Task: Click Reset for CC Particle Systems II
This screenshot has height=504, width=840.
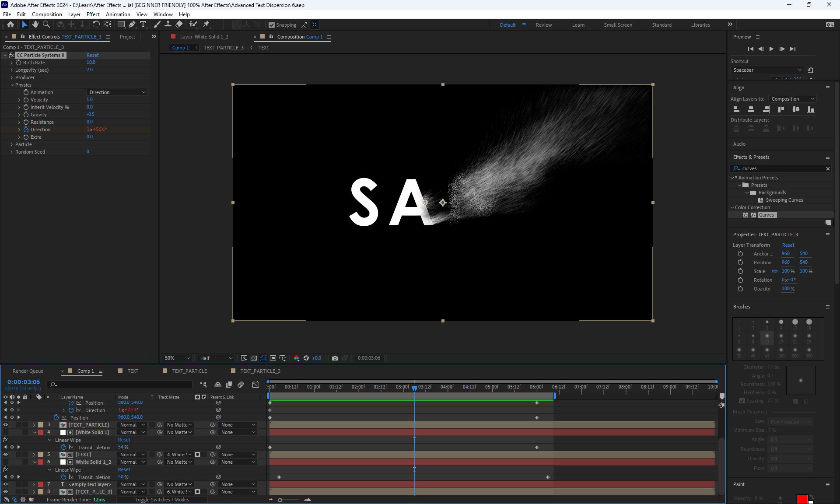Action: click(x=92, y=55)
